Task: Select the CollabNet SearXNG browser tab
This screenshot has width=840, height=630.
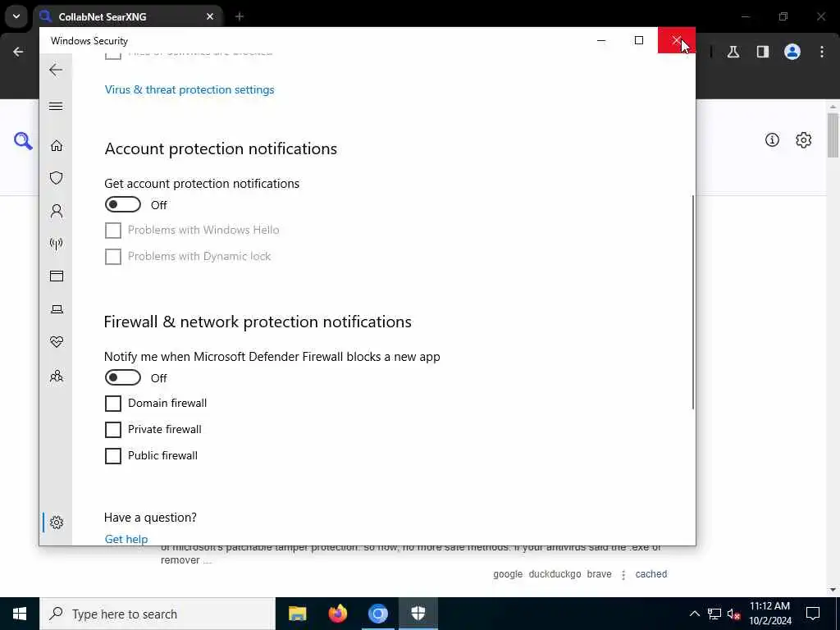Action: 129,16
